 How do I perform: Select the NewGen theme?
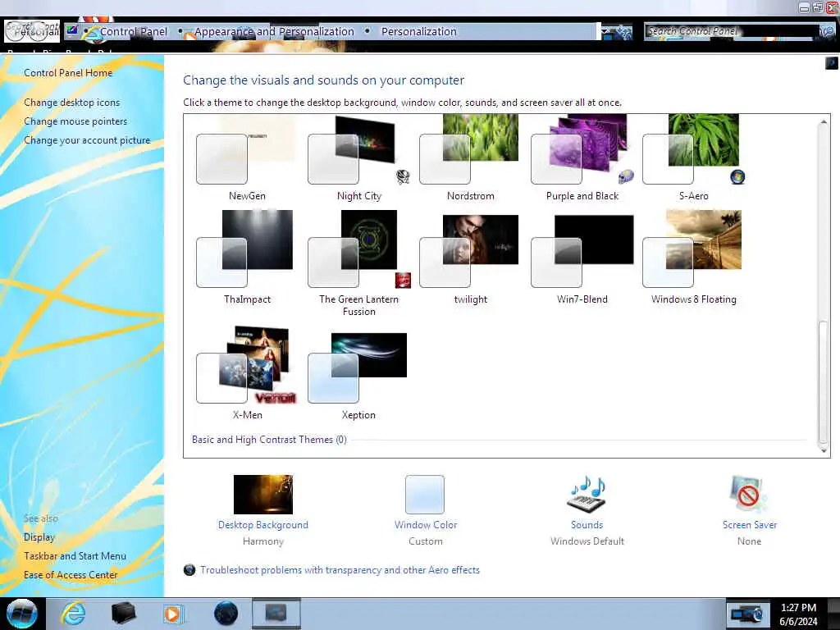click(x=246, y=158)
